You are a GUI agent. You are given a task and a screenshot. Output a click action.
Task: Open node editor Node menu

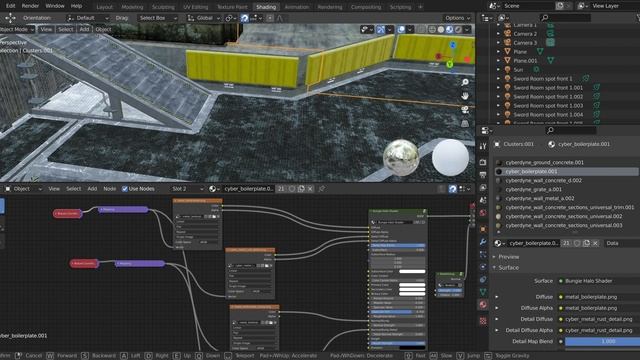pos(109,189)
